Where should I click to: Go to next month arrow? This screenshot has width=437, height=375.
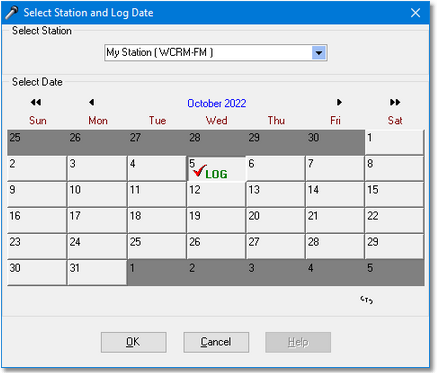click(339, 102)
